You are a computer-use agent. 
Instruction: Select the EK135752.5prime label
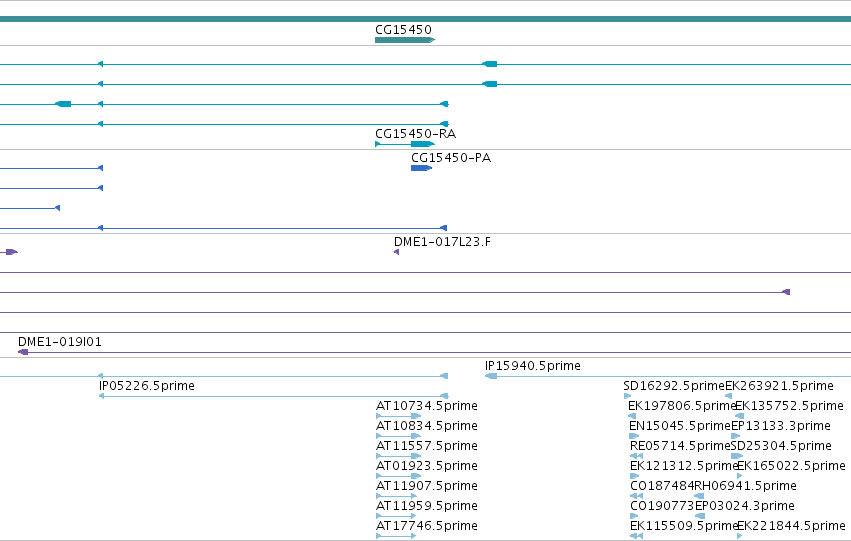click(x=789, y=406)
